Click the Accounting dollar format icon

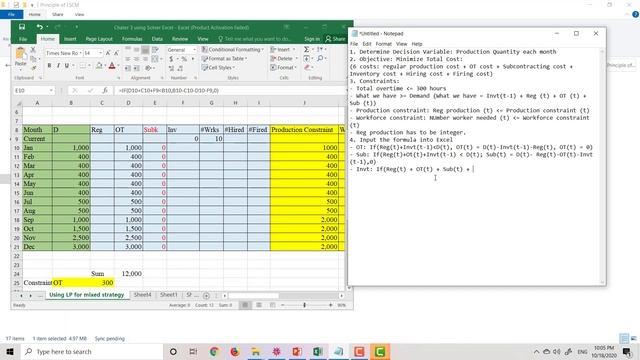coord(171,59)
